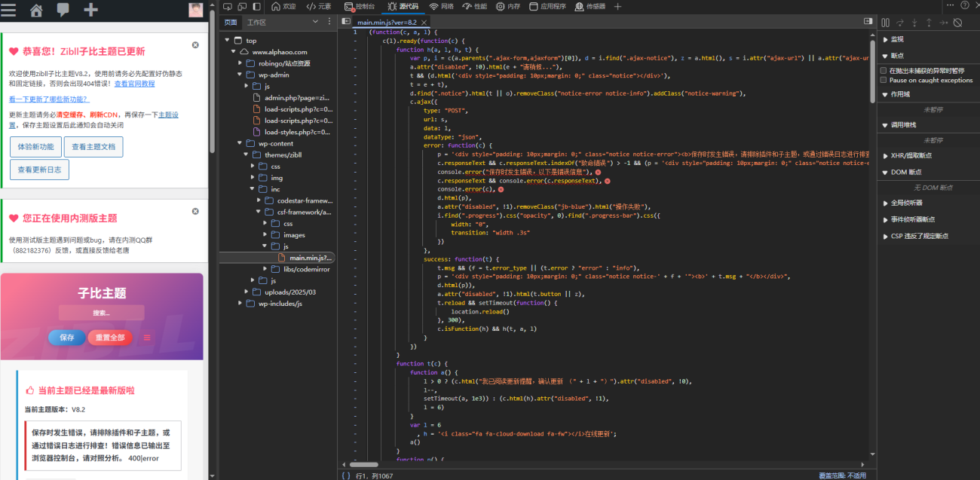Screen dimensions: 980x480
Task: Open the 查看官网教程 link
Action: [x=134, y=84]
